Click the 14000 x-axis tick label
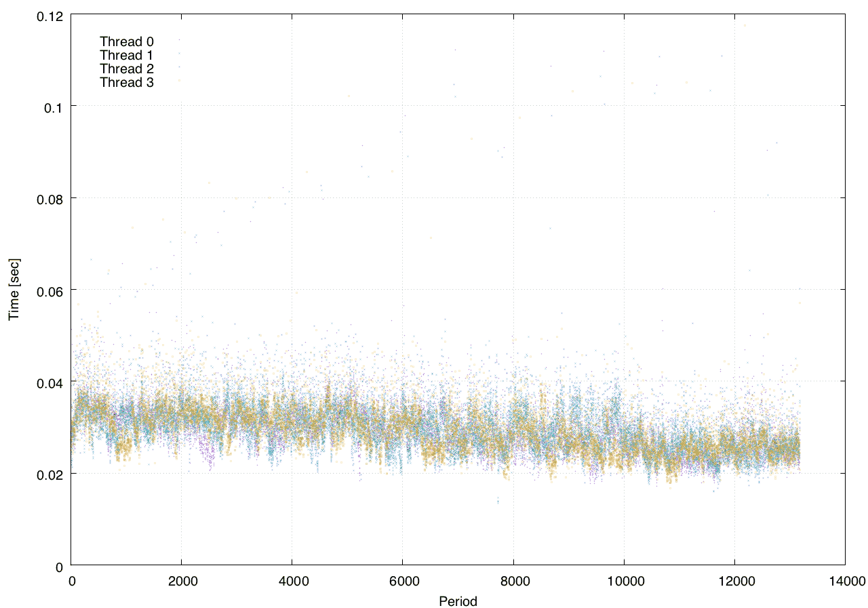Screen dimensions: 868x608 (845, 581)
